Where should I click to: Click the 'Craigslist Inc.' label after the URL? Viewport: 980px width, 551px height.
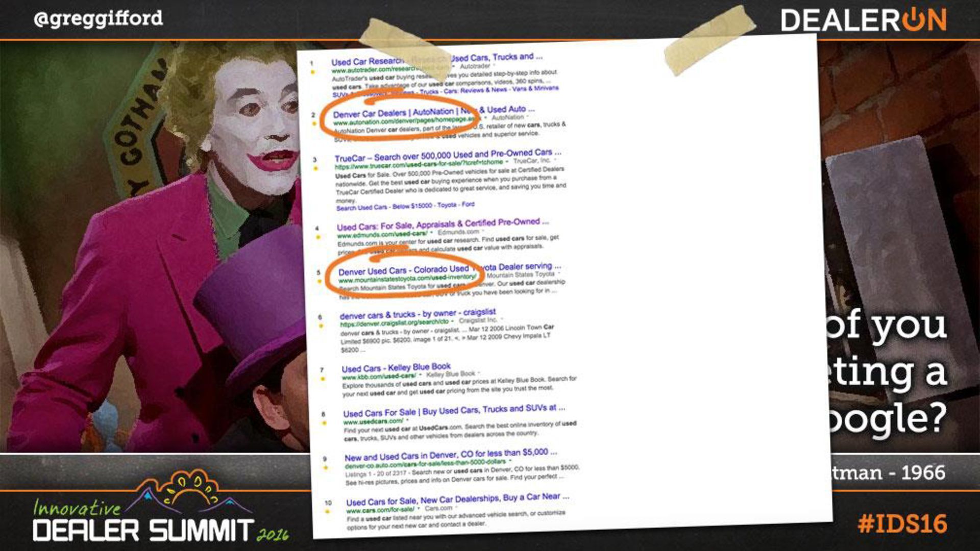478,320
